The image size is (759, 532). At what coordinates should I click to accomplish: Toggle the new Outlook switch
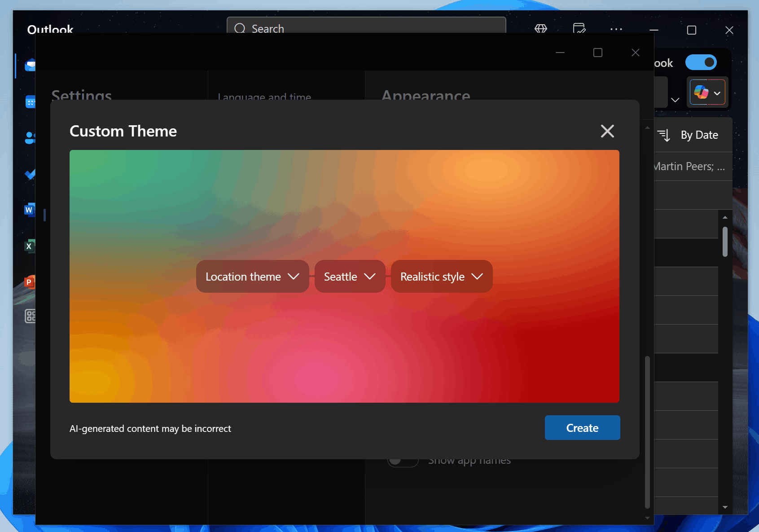click(701, 62)
